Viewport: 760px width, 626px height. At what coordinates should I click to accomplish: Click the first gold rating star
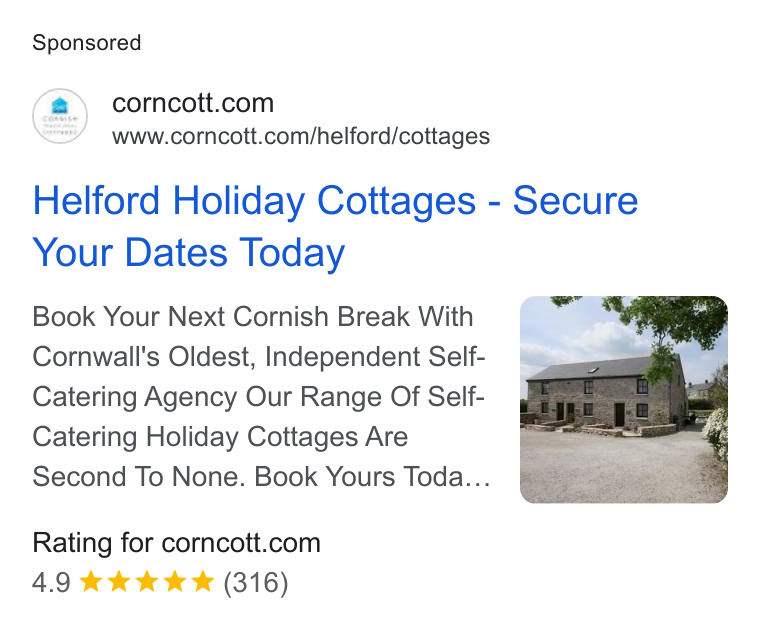[90, 581]
